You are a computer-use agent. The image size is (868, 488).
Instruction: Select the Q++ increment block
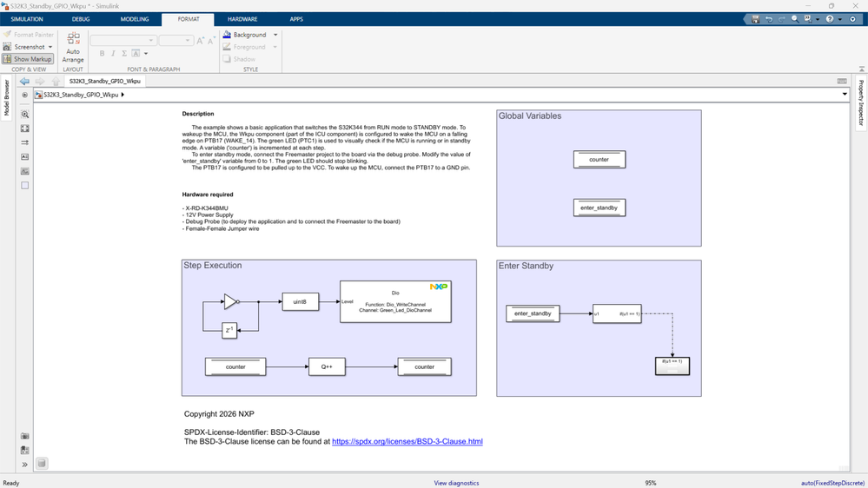327,366
